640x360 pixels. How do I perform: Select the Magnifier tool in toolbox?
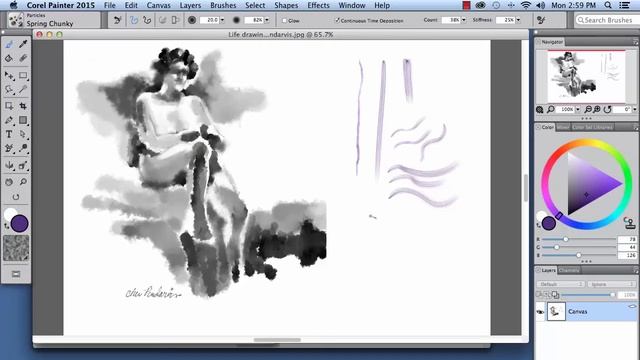(x=23, y=182)
